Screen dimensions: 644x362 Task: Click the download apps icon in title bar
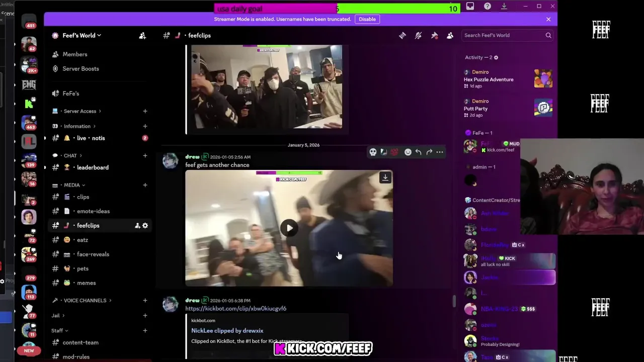pyautogui.click(x=504, y=6)
